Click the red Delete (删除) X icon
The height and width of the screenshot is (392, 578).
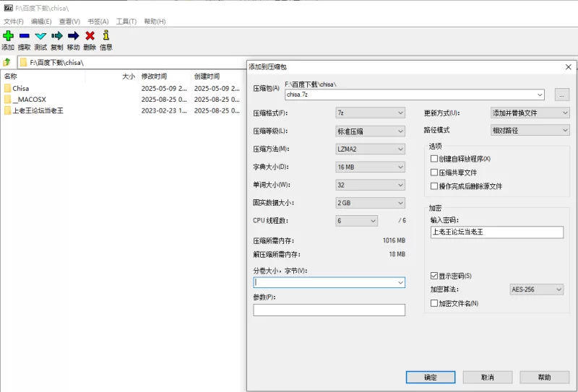click(90, 36)
